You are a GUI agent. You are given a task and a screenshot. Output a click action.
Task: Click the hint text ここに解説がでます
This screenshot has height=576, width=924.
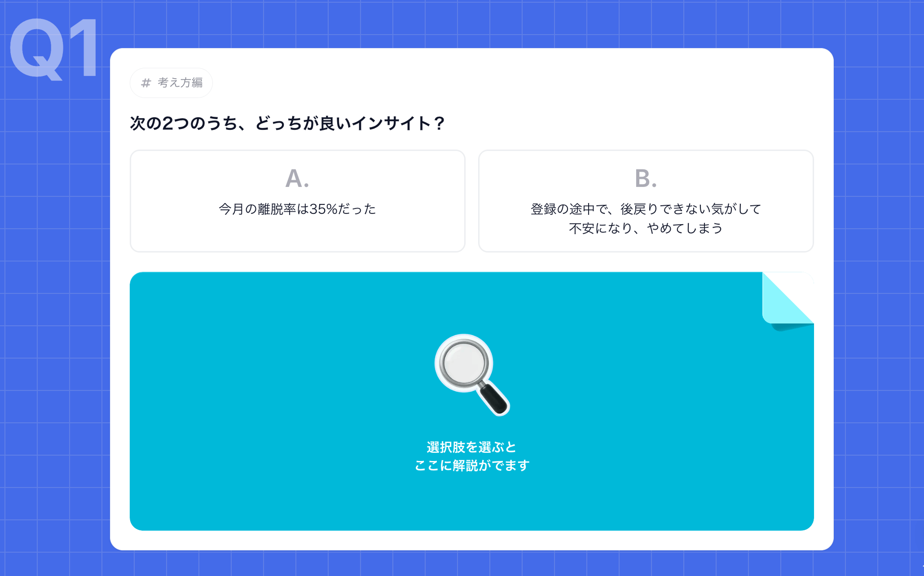(471, 465)
